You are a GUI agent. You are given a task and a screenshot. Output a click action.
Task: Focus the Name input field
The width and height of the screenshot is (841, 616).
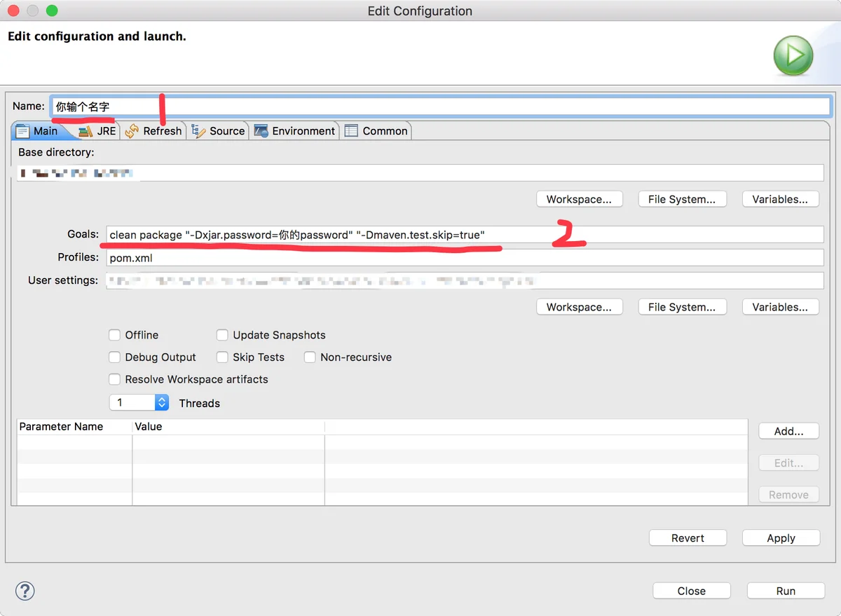point(440,107)
